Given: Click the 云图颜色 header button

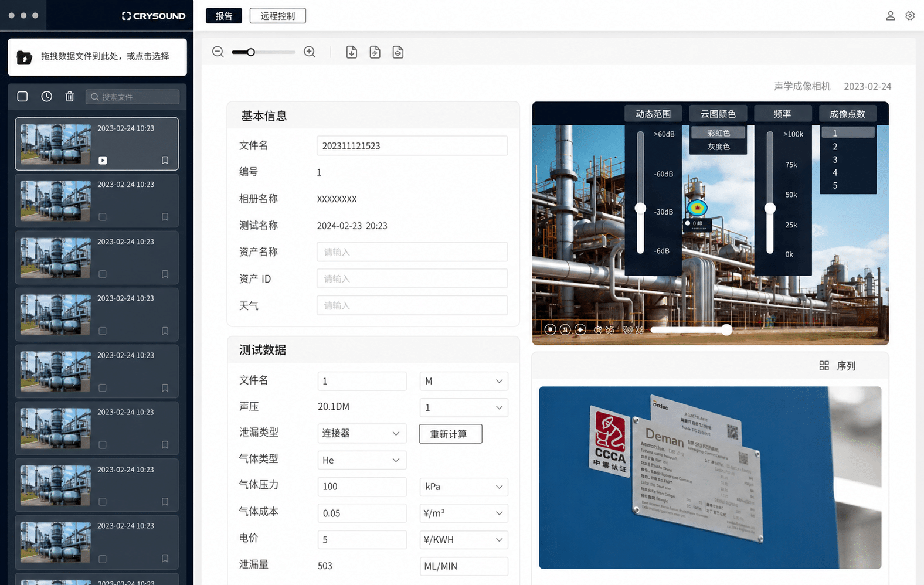Looking at the screenshot, I should point(718,114).
